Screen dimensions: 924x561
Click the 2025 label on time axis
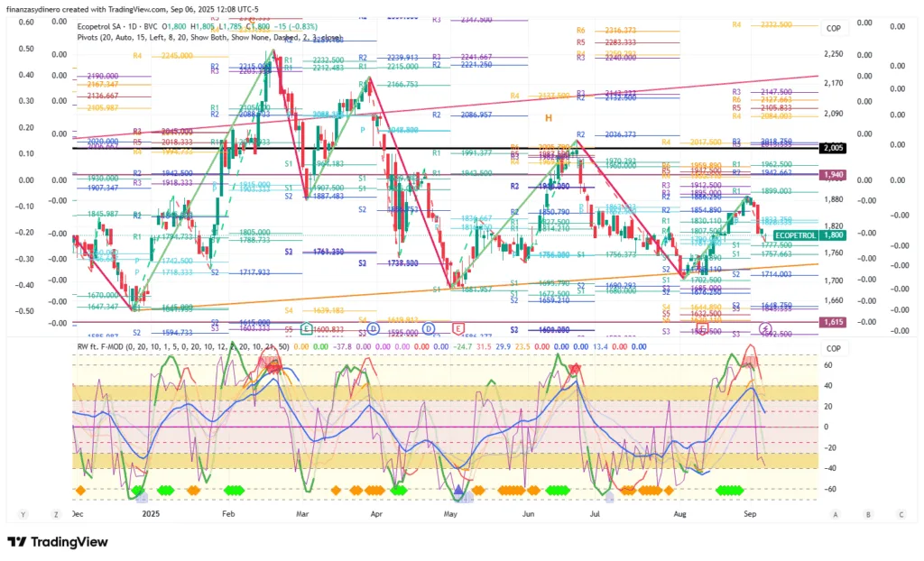[x=151, y=514]
